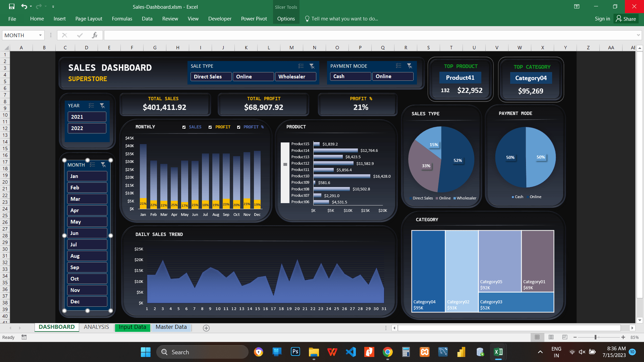This screenshot has height=362, width=644.
Task: Switch to the Input Data sheet
Action: click(132, 327)
